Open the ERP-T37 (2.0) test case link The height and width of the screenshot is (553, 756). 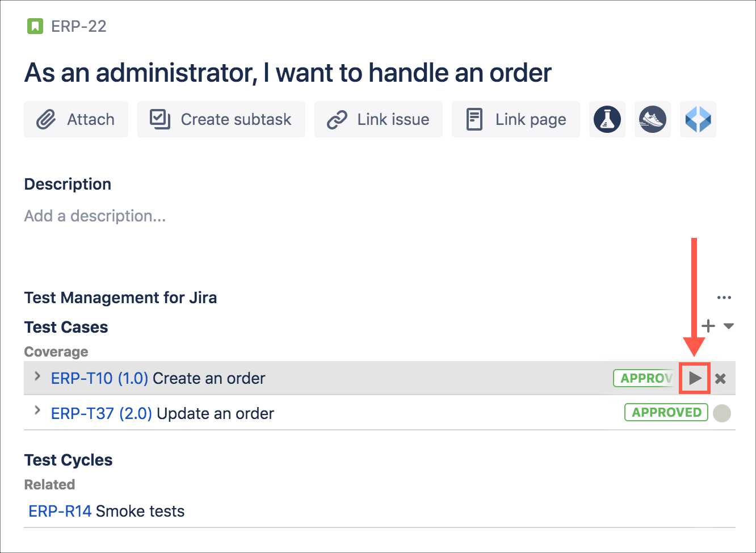point(101,413)
